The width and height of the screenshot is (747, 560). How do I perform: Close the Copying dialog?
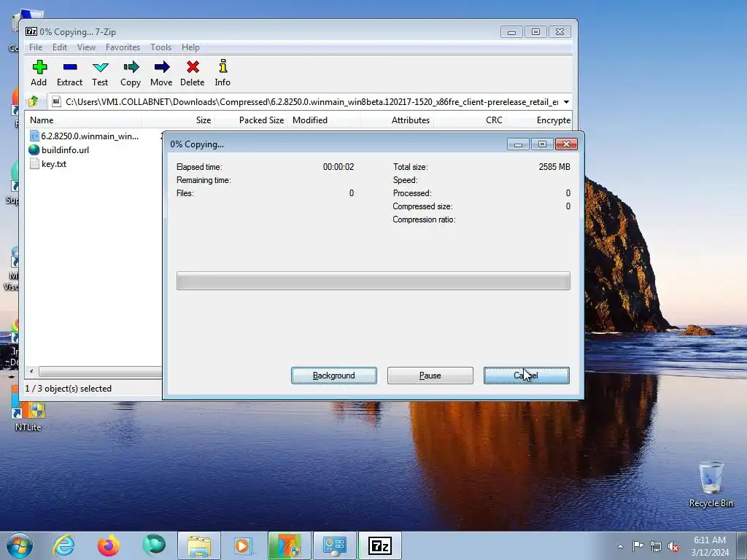[566, 144]
